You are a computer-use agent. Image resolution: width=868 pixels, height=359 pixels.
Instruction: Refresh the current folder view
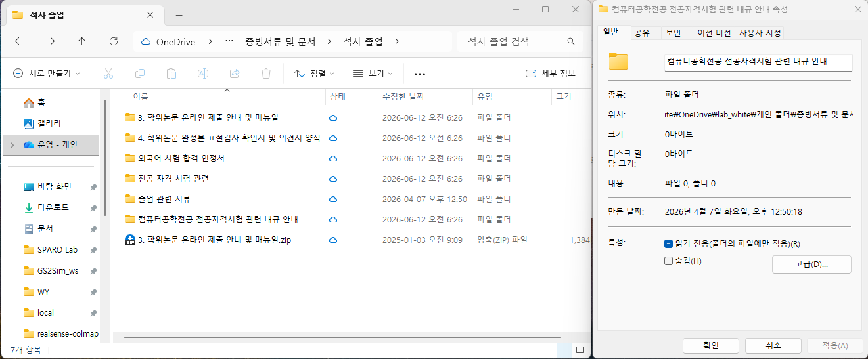[x=114, y=41]
